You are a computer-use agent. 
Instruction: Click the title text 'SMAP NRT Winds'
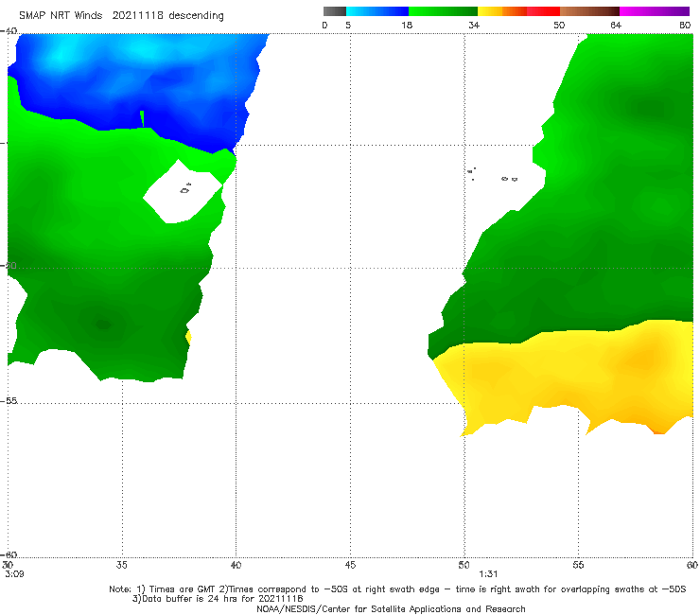click(x=61, y=16)
